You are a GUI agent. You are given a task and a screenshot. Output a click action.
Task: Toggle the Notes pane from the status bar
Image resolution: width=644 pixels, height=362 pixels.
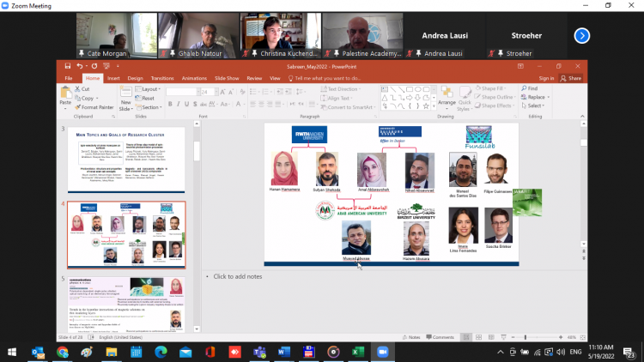pos(411,337)
